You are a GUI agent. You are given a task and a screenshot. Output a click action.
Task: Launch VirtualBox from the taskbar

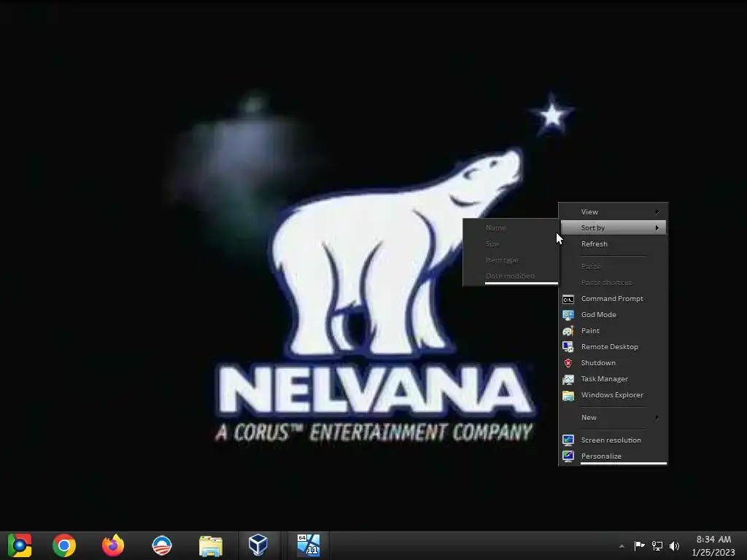(258, 545)
